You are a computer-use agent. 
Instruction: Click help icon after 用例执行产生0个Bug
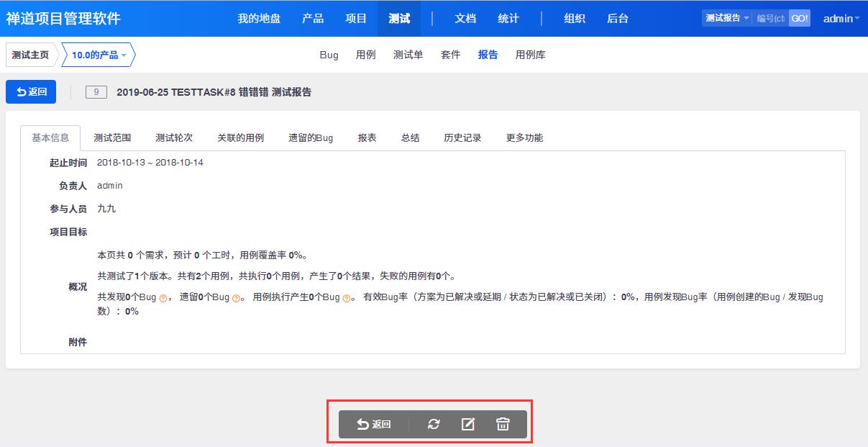click(347, 298)
